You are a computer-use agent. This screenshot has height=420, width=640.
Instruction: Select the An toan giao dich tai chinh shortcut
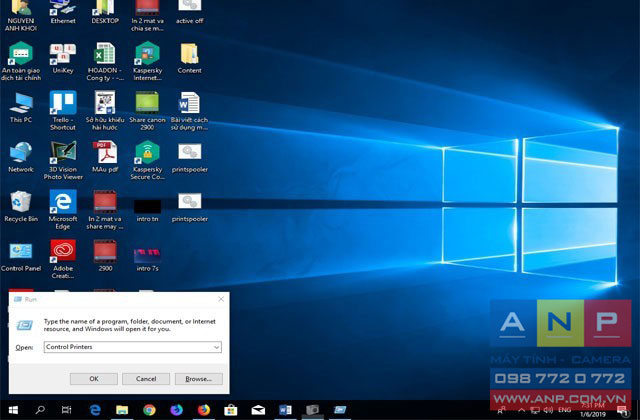click(21, 61)
